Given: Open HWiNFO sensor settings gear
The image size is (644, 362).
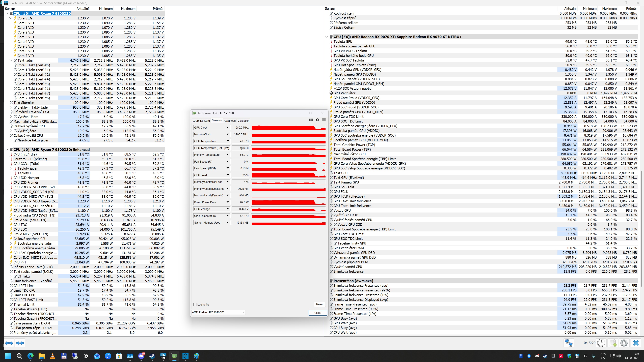Looking at the screenshot, I should tap(624, 343).
